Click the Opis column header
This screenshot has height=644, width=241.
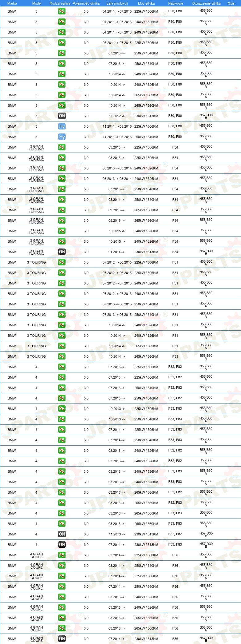pyautogui.click(x=231, y=3)
